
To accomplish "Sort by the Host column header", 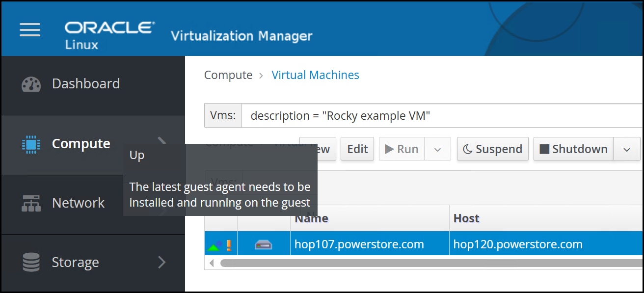I will 466,218.
